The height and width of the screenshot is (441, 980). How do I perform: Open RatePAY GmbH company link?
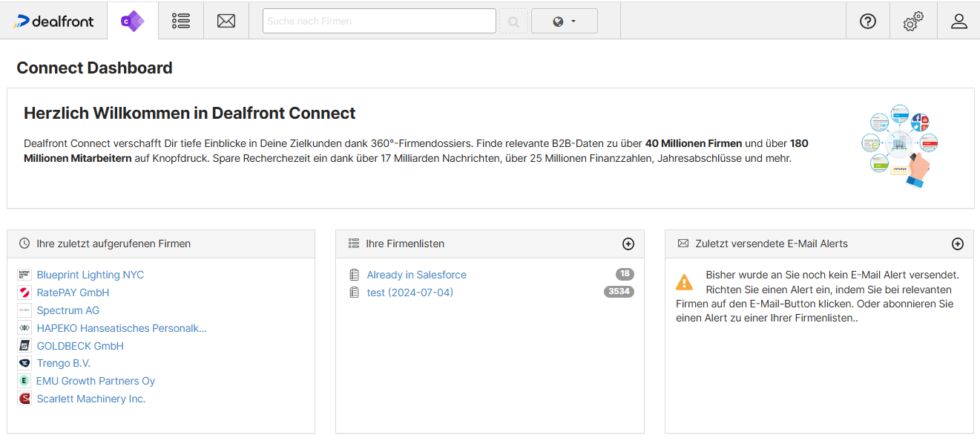73,293
